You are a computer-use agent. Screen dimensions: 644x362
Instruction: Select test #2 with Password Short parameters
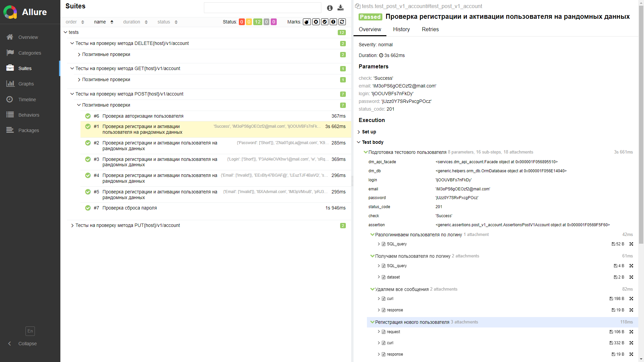[x=215, y=145]
